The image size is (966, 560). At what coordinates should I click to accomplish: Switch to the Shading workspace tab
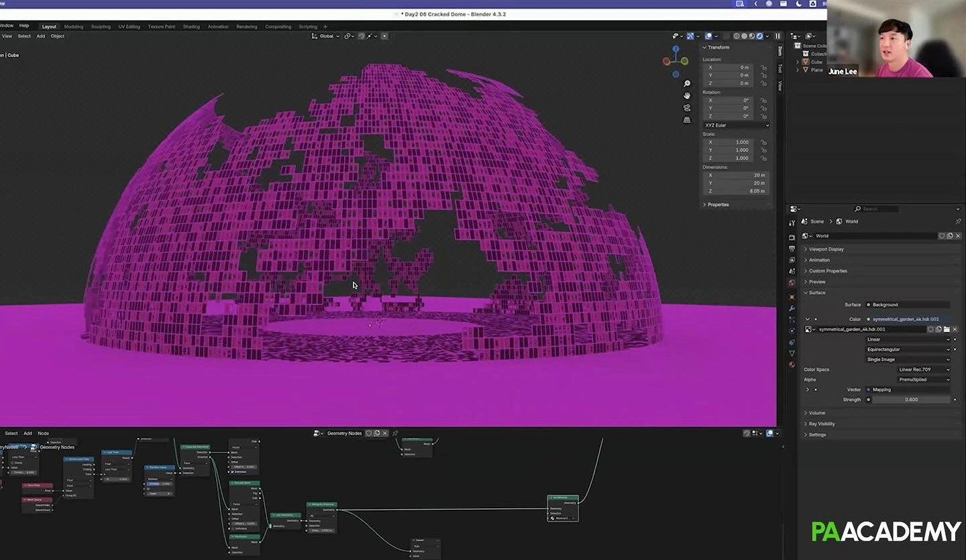[x=191, y=26]
